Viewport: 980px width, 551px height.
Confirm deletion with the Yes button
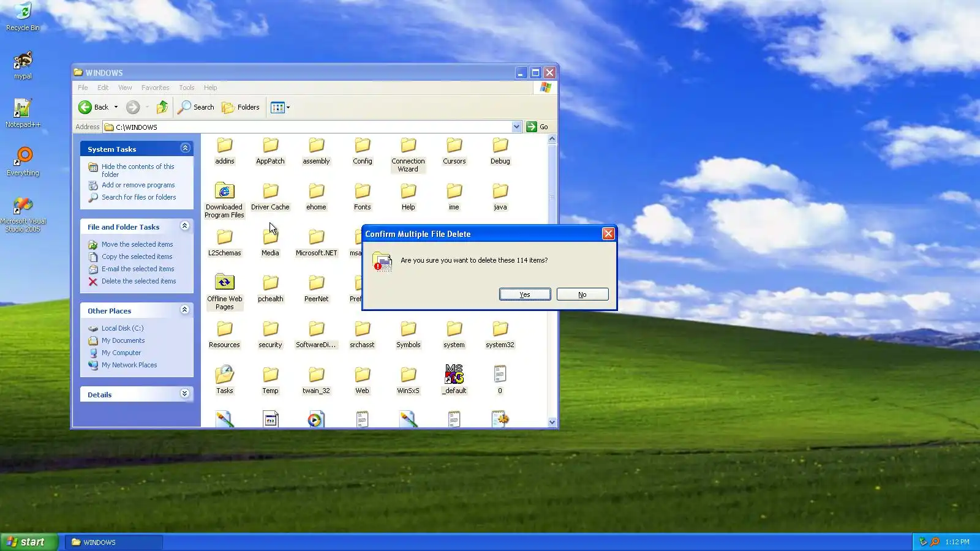coord(525,294)
